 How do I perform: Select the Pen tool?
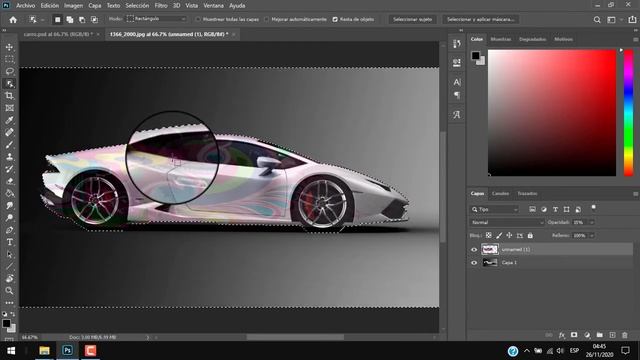[x=9, y=230]
